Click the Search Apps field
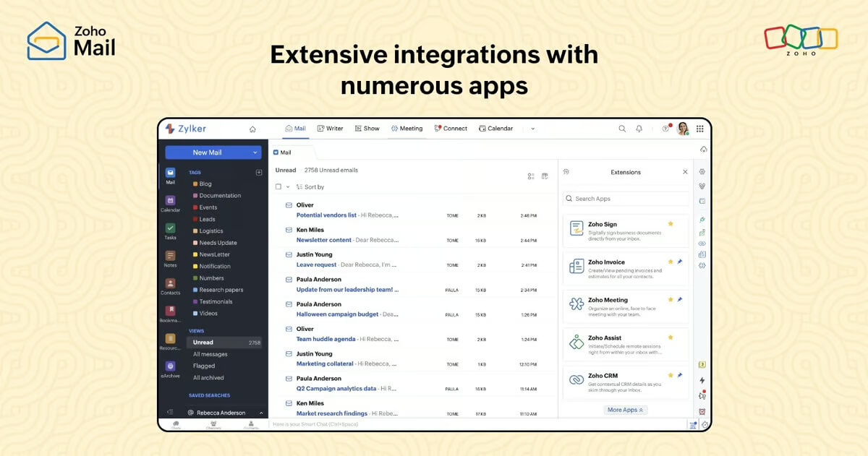The width and height of the screenshot is (868, 456). pos(626,199)
